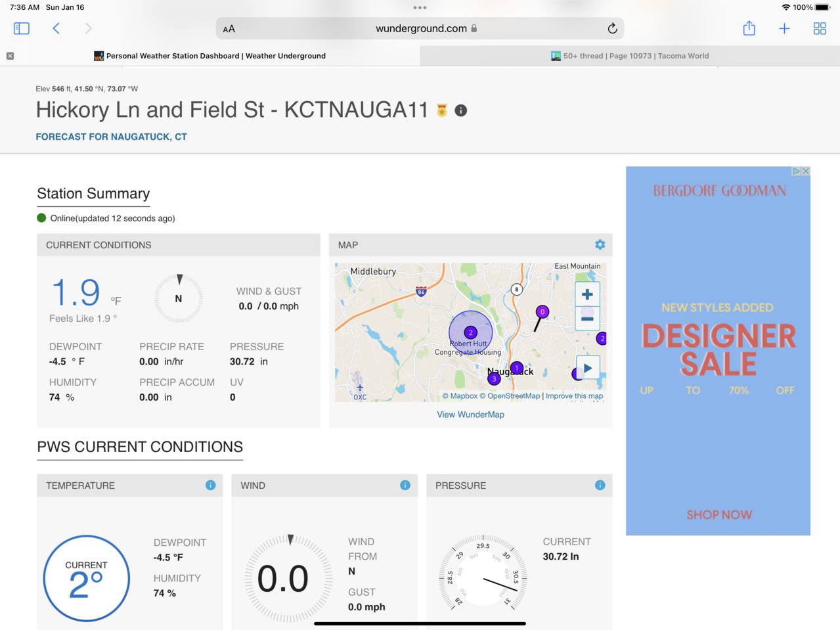The image size is (840, 630).
Task: Go forward with the forward arrow
Action: coord(88,28)
